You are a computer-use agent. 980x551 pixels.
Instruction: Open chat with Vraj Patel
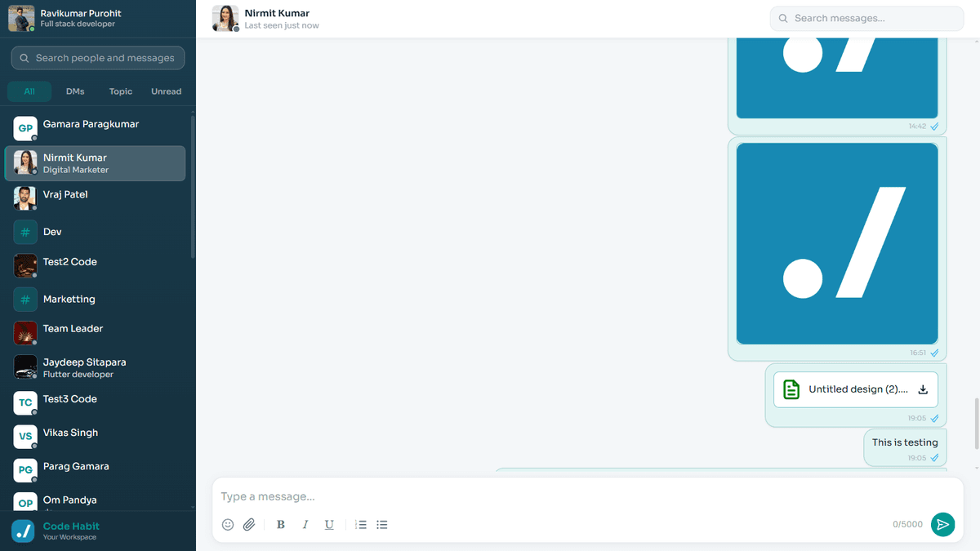tap(95, 198)
